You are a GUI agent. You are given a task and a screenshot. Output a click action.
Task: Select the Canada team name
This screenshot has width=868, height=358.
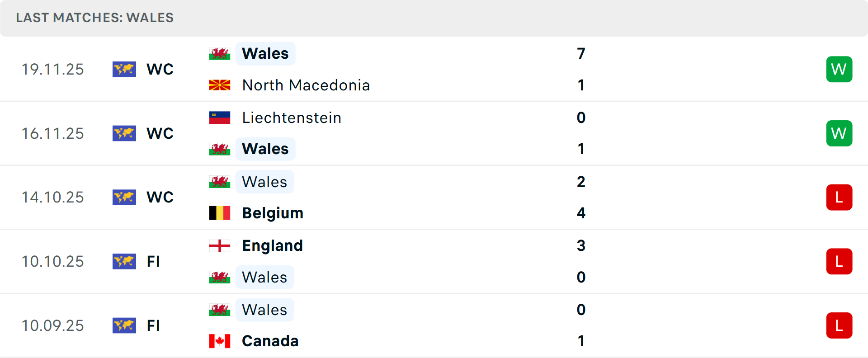(x=270, y=341)
